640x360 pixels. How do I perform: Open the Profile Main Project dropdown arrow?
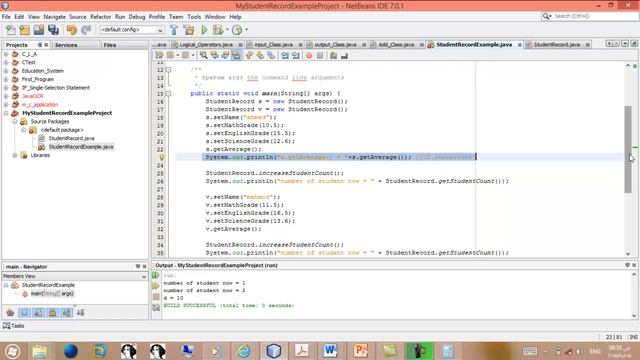coord(246,30)
